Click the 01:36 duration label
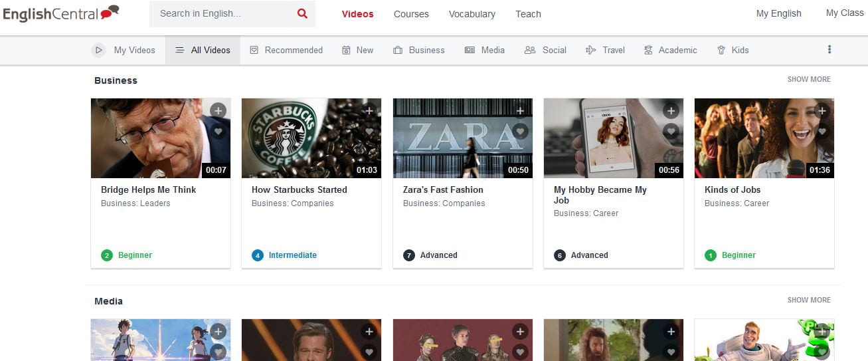 click(x=820, y=170)
